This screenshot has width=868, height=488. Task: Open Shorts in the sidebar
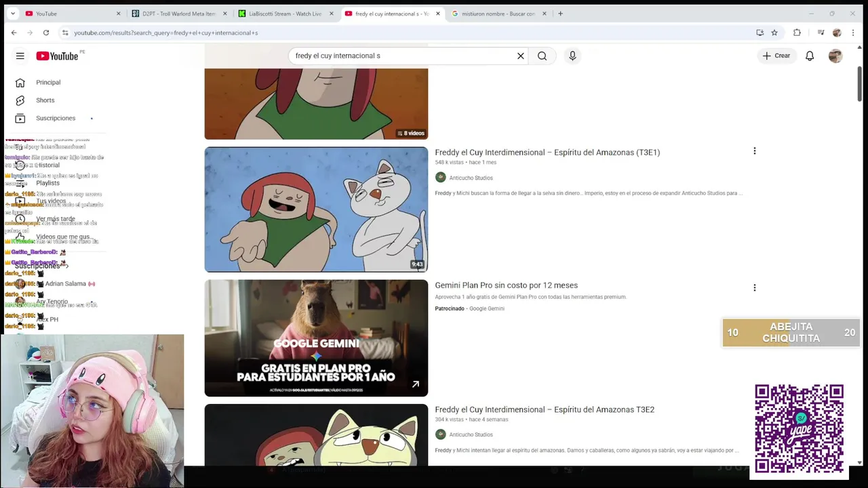(45, 100)
